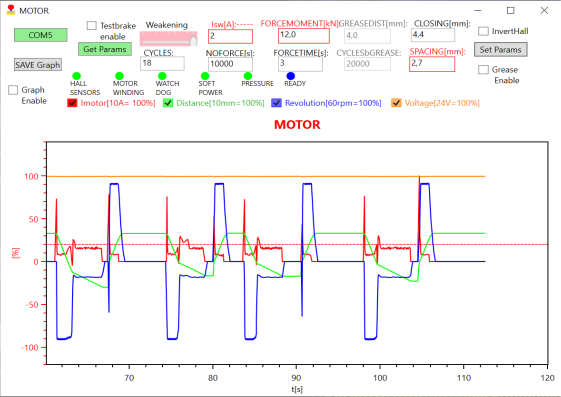Viewport: 561px width, 397px height.
Task: Uncheck the Revolution blue series checkbox
Action: coord(276,103)
